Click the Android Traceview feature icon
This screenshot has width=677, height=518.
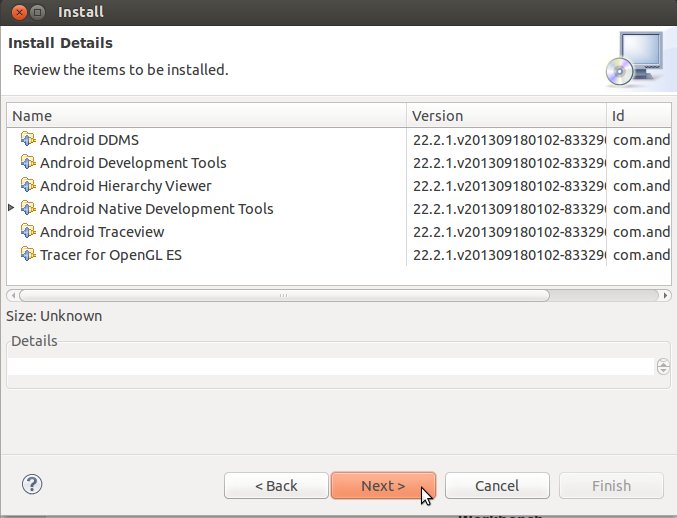coord(28,231)
